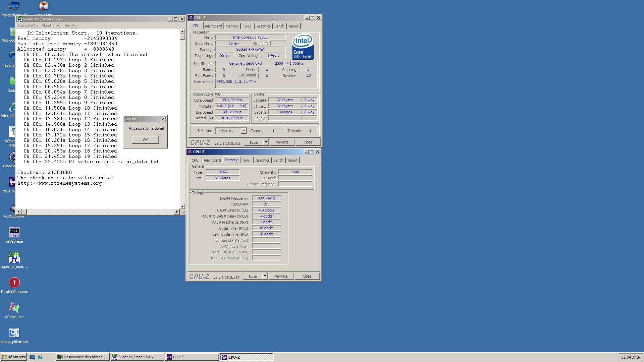
Task: Minimize the lower CPU-Z window
Action: pyautogui.click(x=306, y=152)
